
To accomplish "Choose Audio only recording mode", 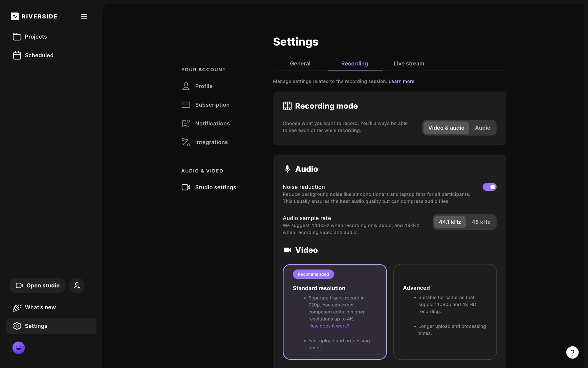I will (482, 128).
